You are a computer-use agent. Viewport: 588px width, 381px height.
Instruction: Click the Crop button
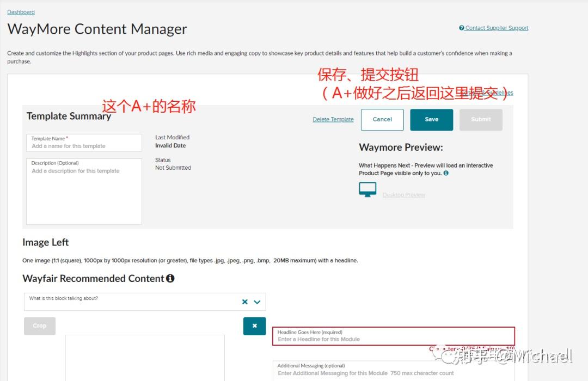[40, 326]
